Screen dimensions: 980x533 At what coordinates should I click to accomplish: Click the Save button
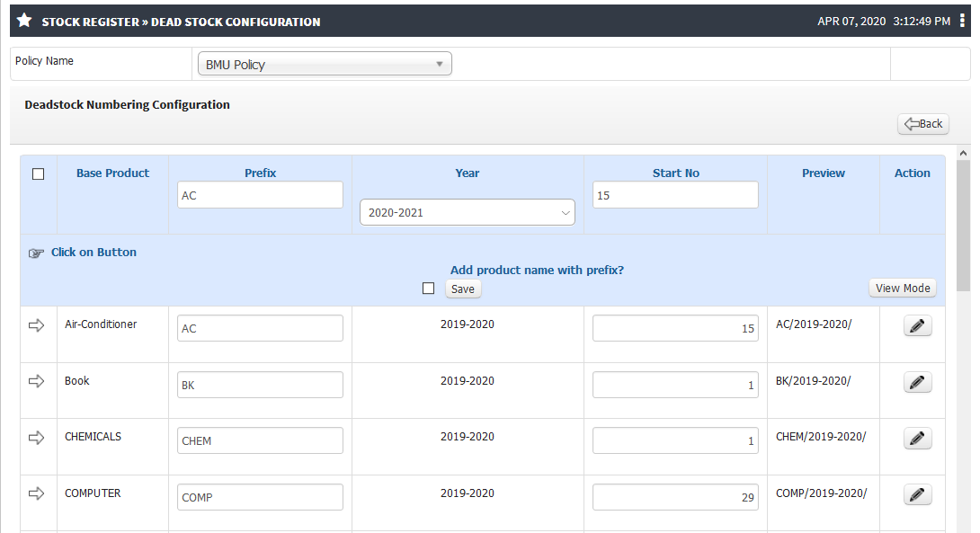click(462, 289)
